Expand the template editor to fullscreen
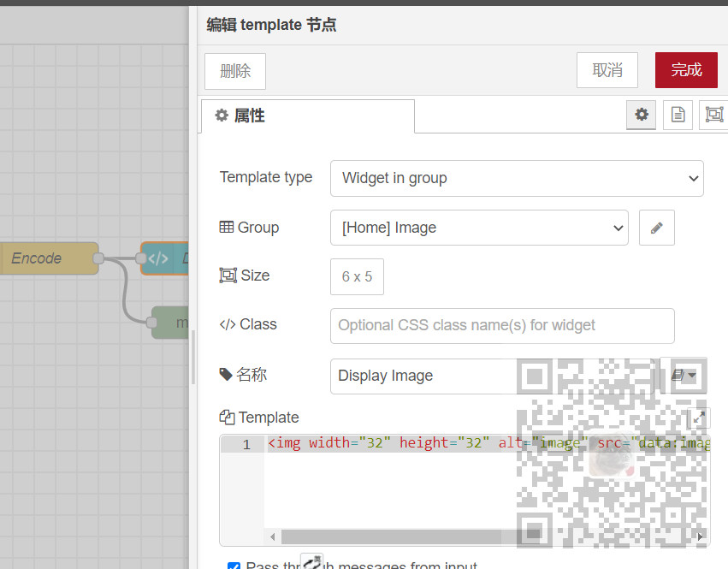This screenshot has height=569, width=728. point(698,418)
